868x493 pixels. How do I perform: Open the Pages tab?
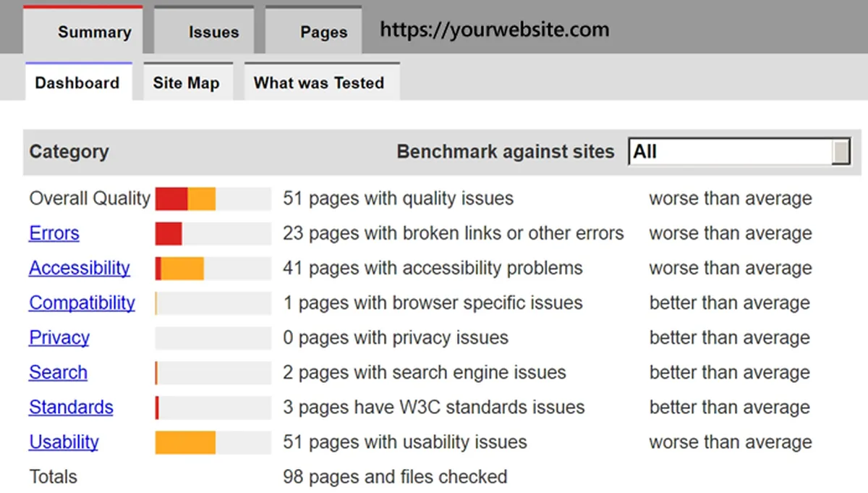point(313,30)
